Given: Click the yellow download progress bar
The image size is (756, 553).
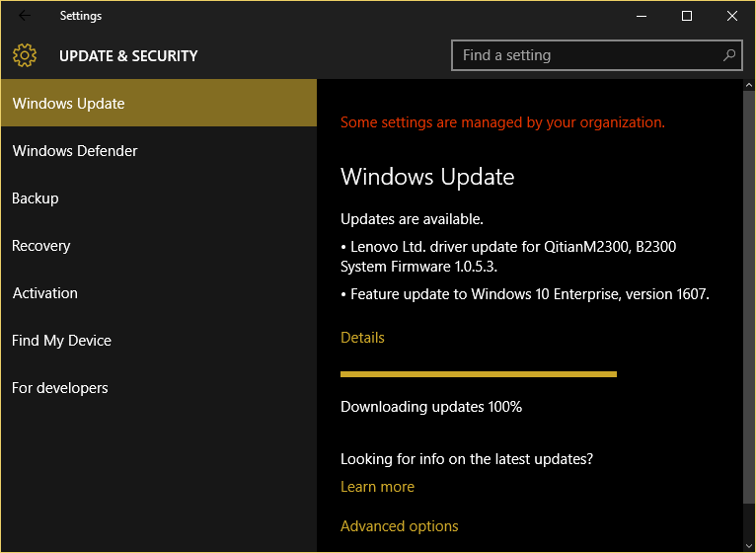Looking at the screenshot, I should point(478,374).
